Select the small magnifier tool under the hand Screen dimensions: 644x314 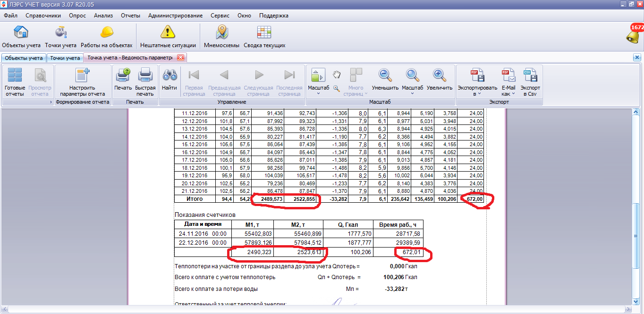click(337, 88)
